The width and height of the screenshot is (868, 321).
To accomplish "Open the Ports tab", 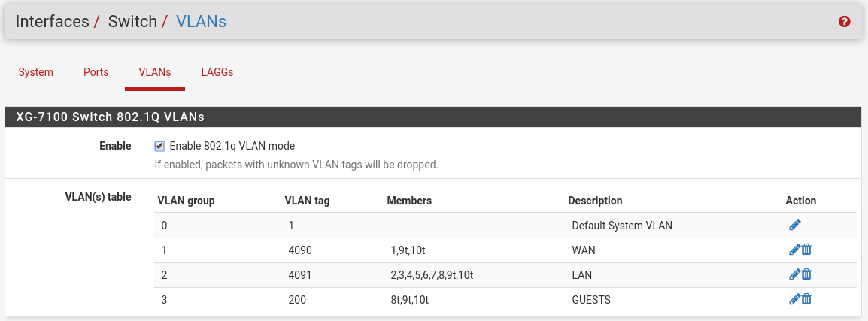I will click(96, 72).
